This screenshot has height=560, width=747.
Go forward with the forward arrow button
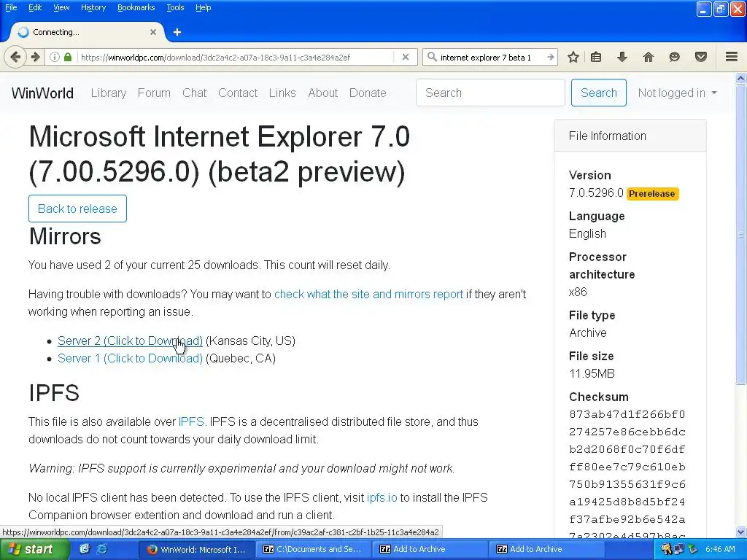[36, 57]
